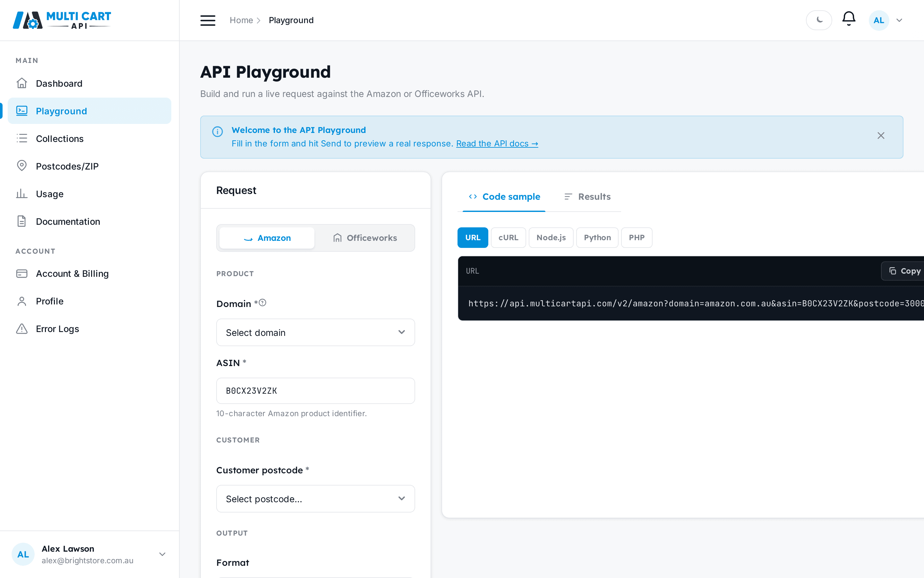Open the Select postcode dropdown
This screenshot has width=924, height=578.
pyautogui.click(x=315, y=498)
